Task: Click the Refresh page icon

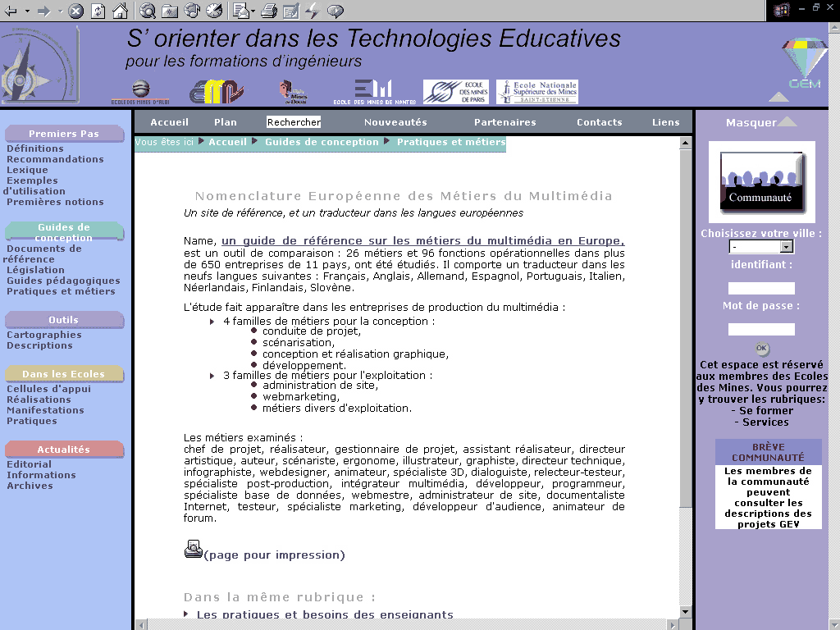Action: [98, 11]
